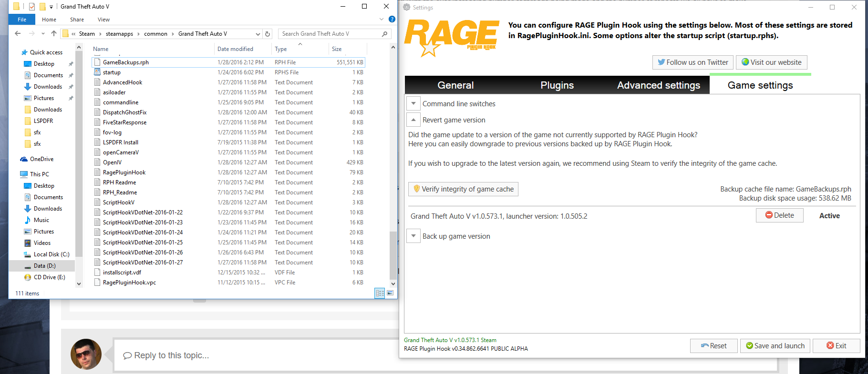
Task: Expand Command line switches section
Action: pyautogui.click(x=413, y=104)
